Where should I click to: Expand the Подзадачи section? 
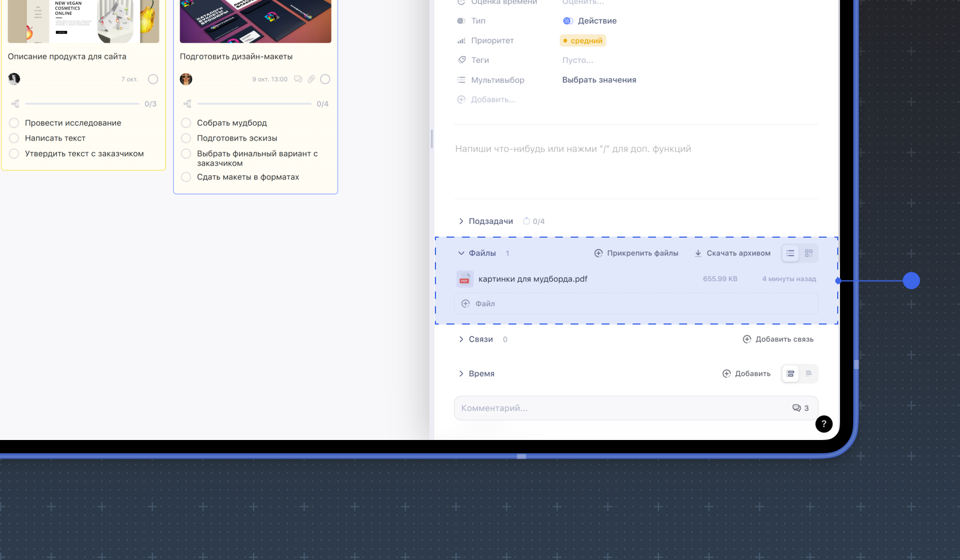coord(461,221)
